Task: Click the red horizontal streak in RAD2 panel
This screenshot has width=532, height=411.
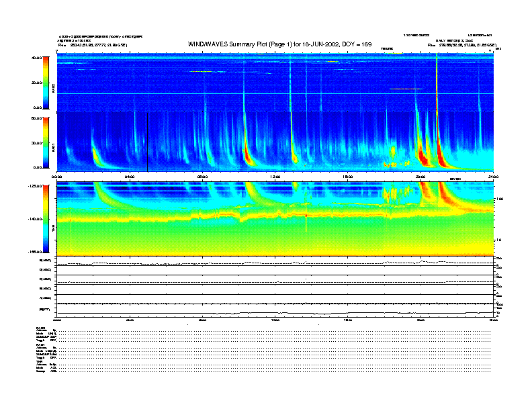Action: coord(406,89)
